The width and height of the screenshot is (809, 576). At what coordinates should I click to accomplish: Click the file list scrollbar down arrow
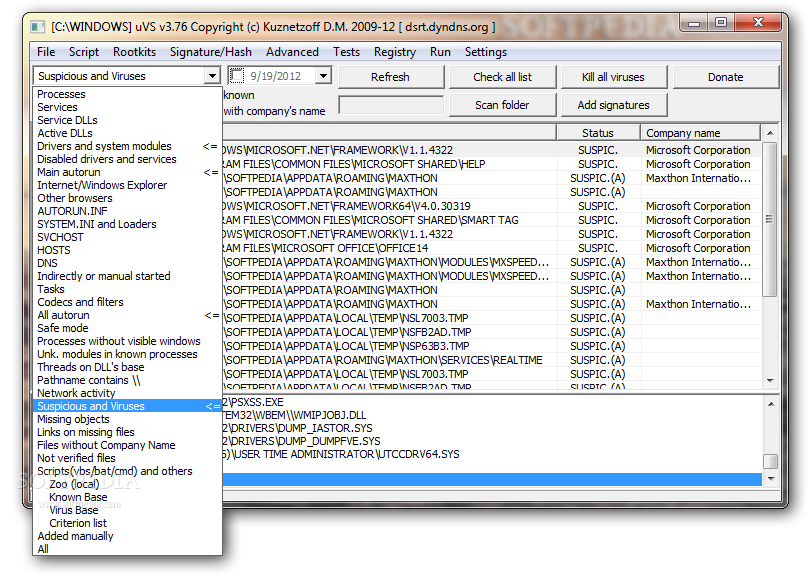click(x=770, y=381)
